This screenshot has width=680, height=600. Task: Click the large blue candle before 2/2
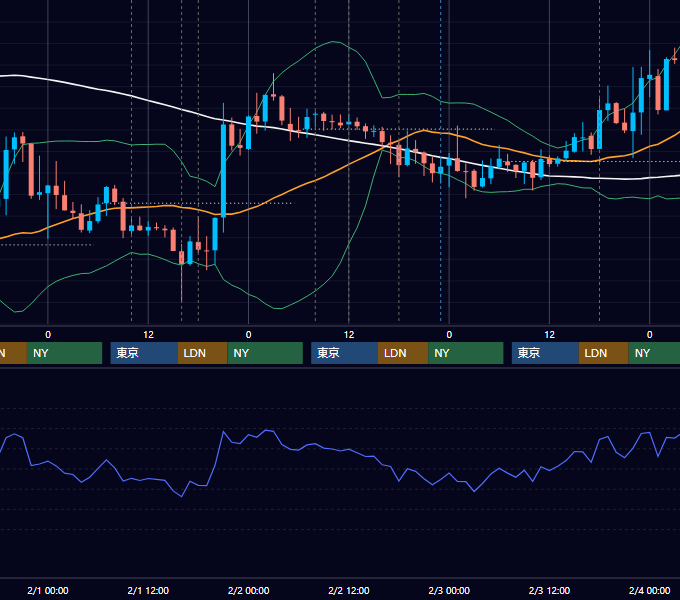point(223,171)
